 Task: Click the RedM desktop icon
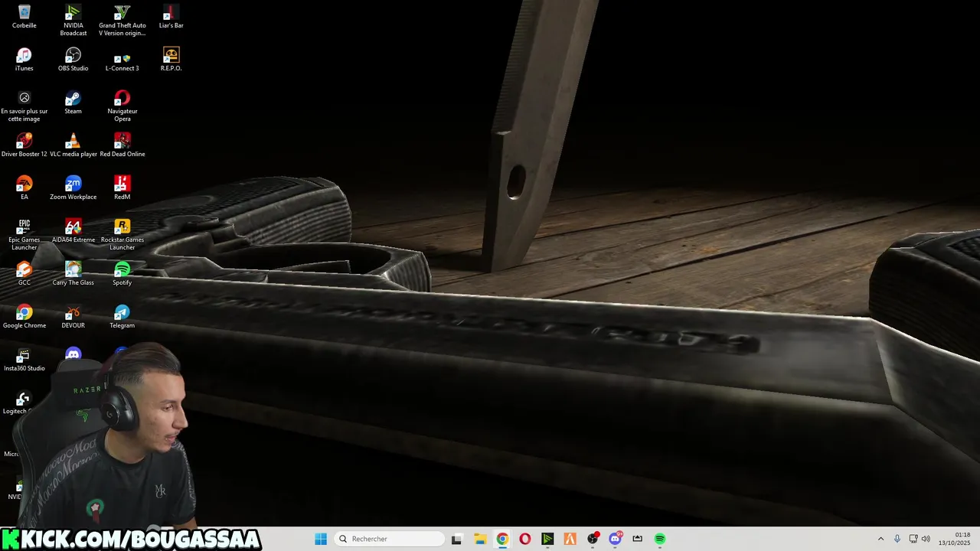point(122,187)
